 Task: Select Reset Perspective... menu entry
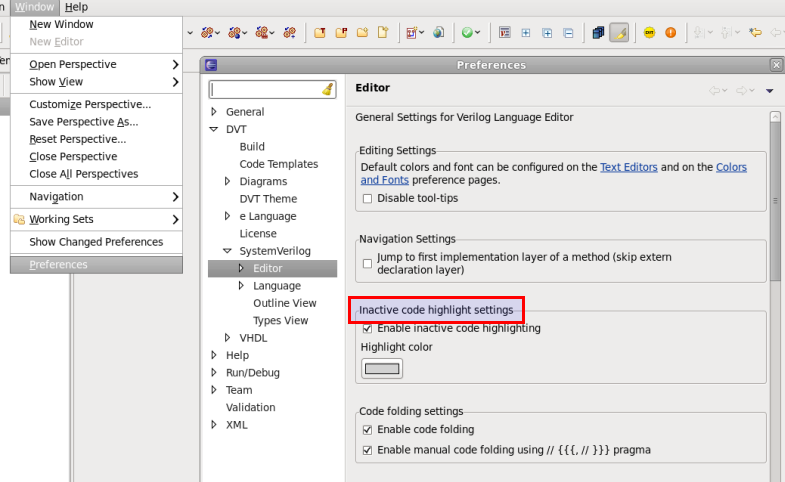(x=77, y=139)
